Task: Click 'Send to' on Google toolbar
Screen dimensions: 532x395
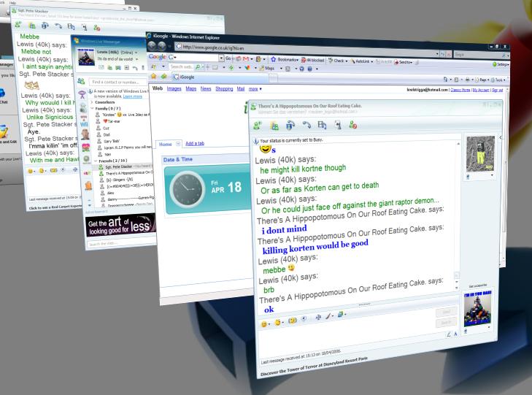Action: click(x=404, y=62)
